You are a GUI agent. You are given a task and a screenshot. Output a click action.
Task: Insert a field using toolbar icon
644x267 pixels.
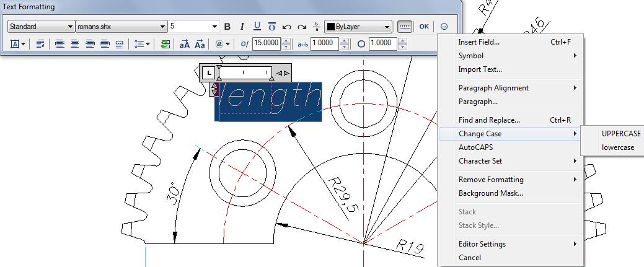(x=165, y=44)
